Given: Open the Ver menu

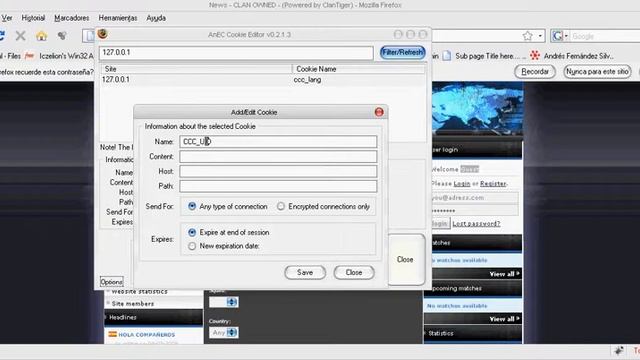Looking at the screenshot, I should coord(7,18).
